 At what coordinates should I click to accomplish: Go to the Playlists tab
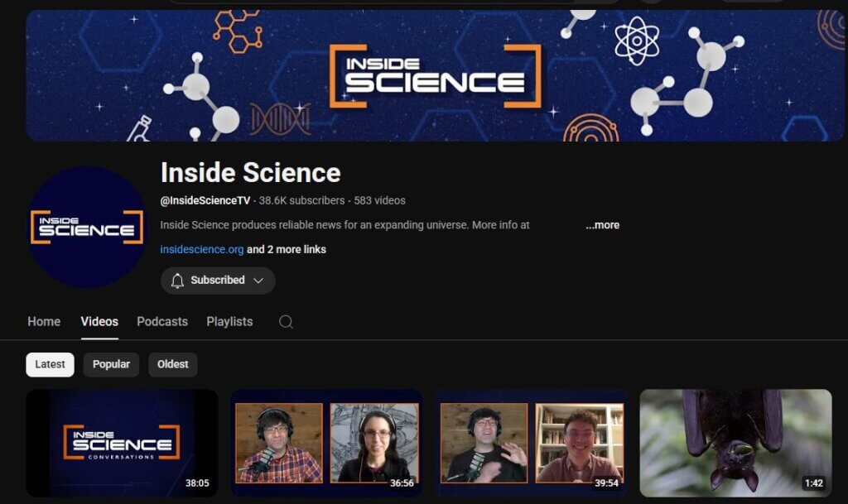click(x=229, y=321)
